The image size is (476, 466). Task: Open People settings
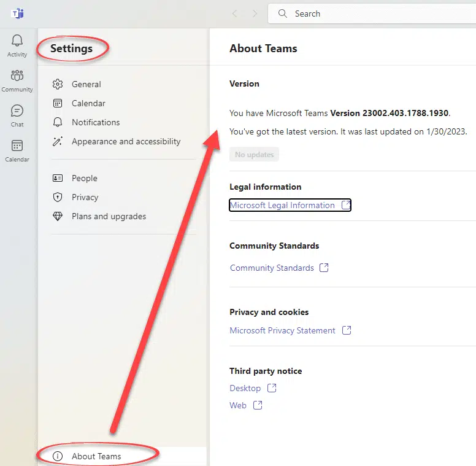pos(85,178)
